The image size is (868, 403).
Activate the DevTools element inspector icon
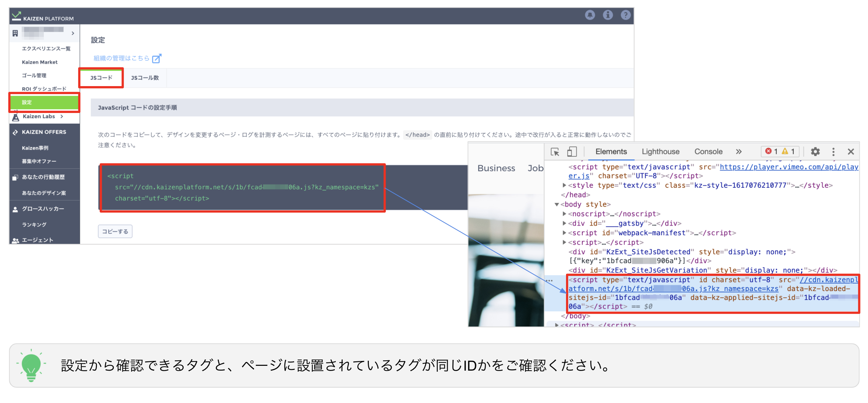point(555,152)
